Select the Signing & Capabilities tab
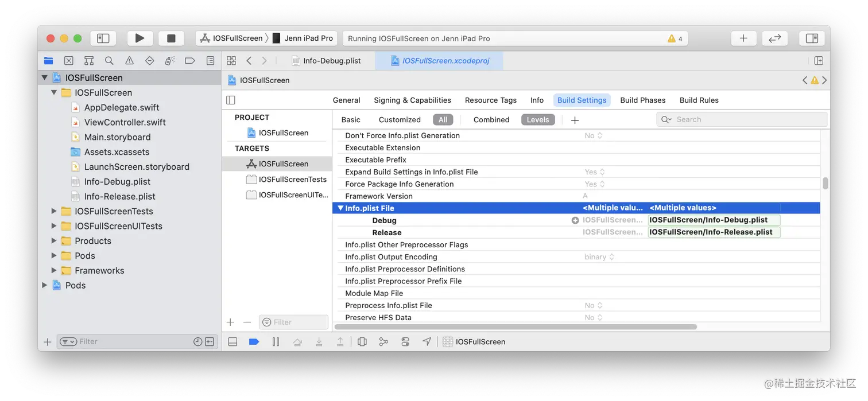 point(412,100)
